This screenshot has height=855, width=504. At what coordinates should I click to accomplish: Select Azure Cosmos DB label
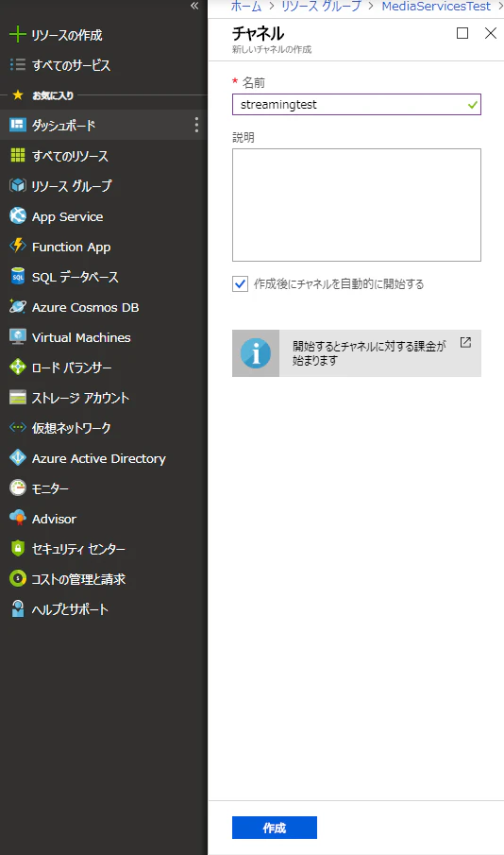85,307
